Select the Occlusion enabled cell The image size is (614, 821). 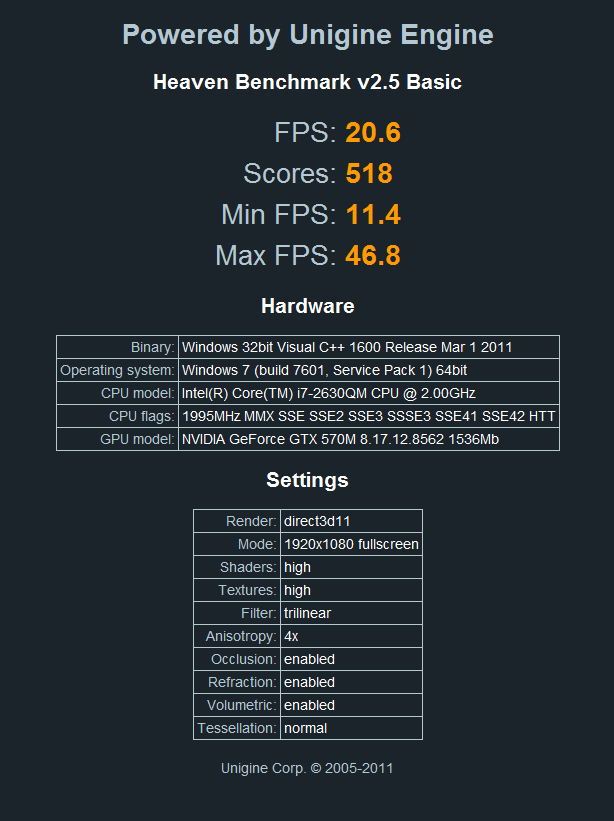coord(351,659)
